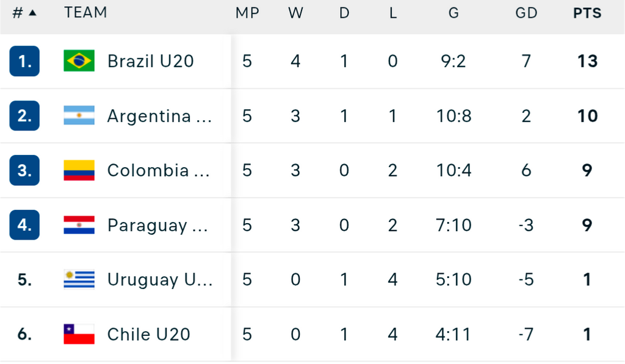
Task: Click the Colombia flag icon
Action: (79, 170)
